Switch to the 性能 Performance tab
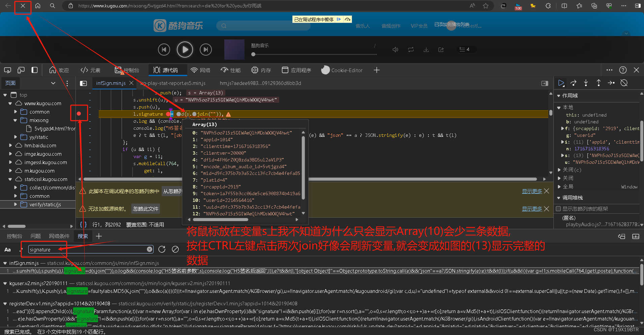The height and width of the screenshot is (335, 644). [231, 70]
